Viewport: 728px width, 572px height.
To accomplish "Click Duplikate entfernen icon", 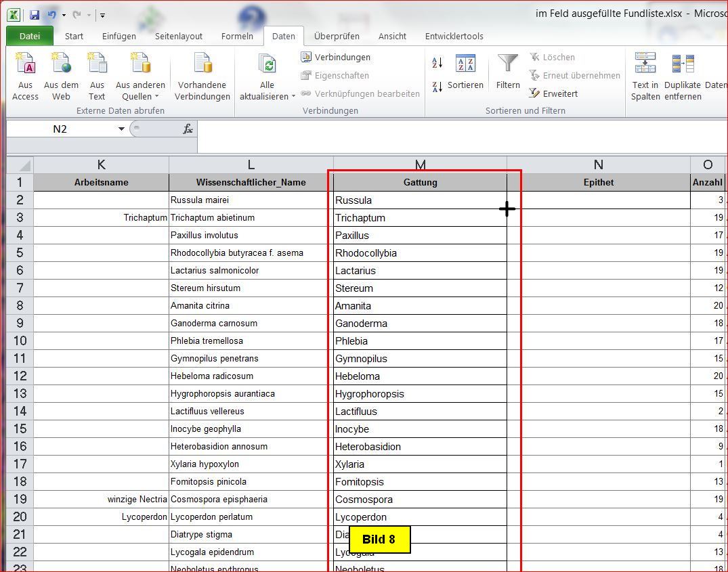I will coord(682,76).
